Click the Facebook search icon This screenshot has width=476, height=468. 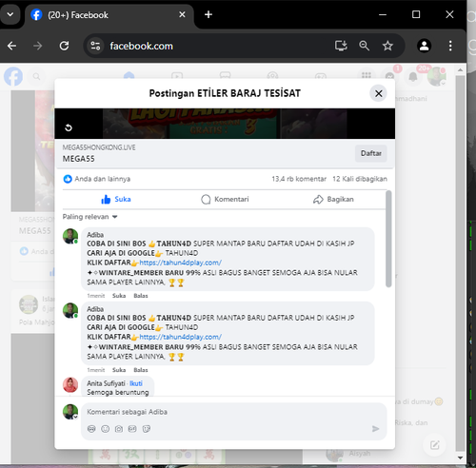(36, 76)
